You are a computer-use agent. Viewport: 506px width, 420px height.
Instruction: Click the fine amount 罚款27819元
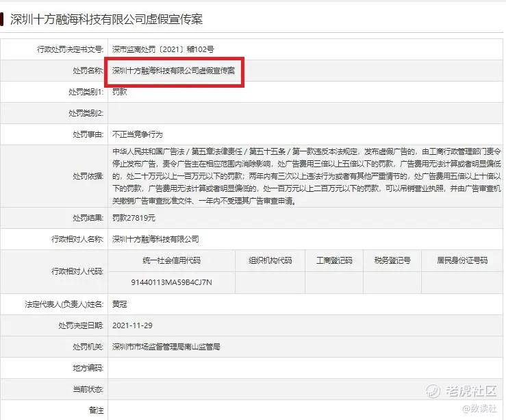click(134, 218)
